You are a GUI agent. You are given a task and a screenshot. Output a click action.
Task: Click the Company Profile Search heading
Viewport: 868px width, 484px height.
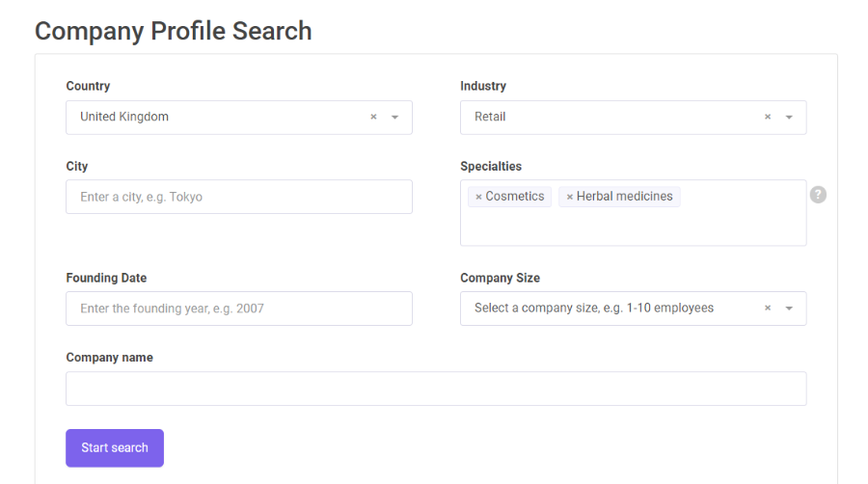coord(174,31)
